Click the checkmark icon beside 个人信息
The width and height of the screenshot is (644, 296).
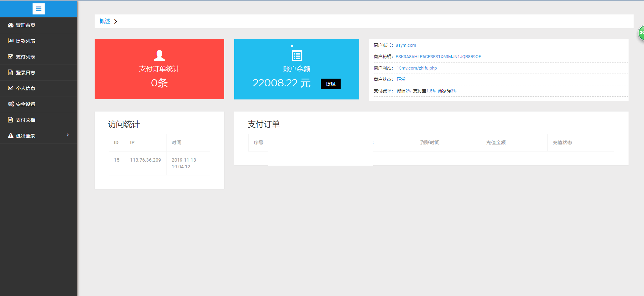[11, 88]
